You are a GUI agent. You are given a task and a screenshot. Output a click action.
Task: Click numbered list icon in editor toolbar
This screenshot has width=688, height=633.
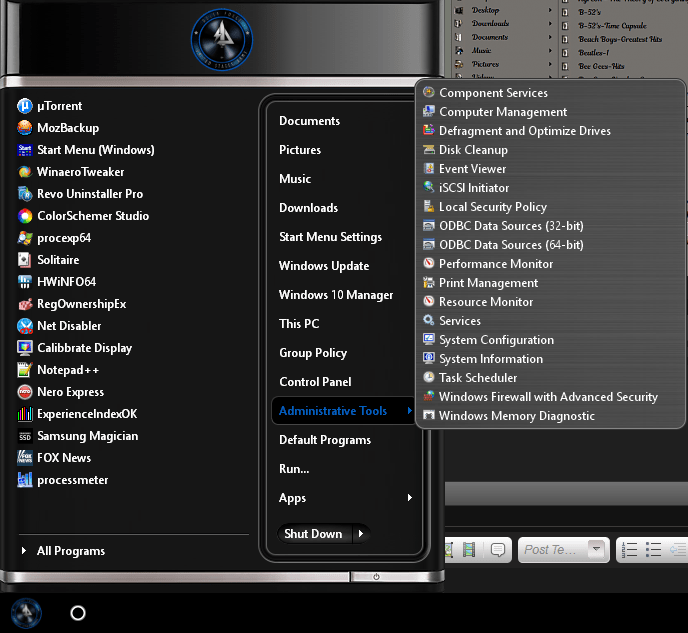point(629,549)
